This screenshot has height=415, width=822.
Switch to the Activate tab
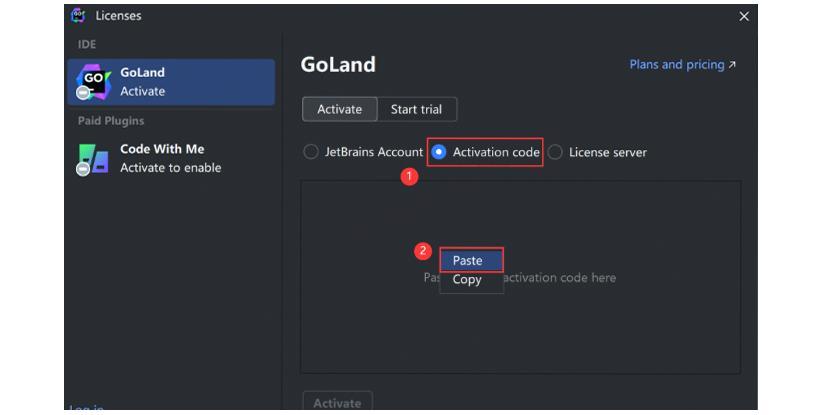[340, 110]
